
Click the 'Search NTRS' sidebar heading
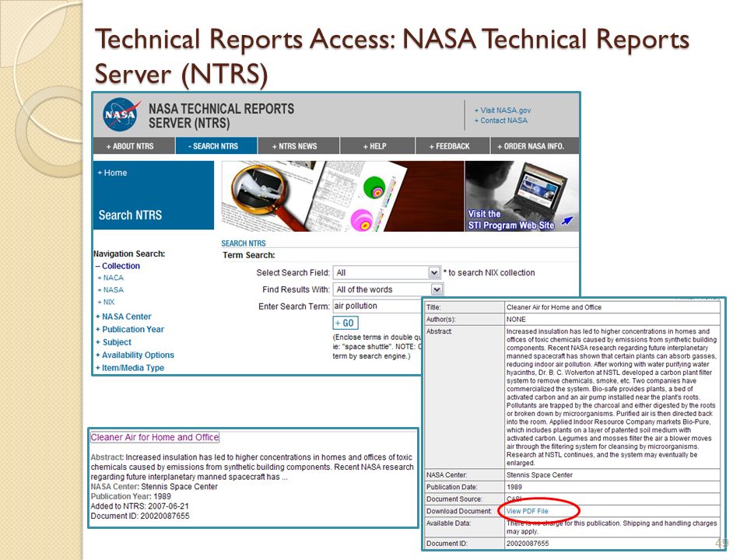(x=130, y=215)
